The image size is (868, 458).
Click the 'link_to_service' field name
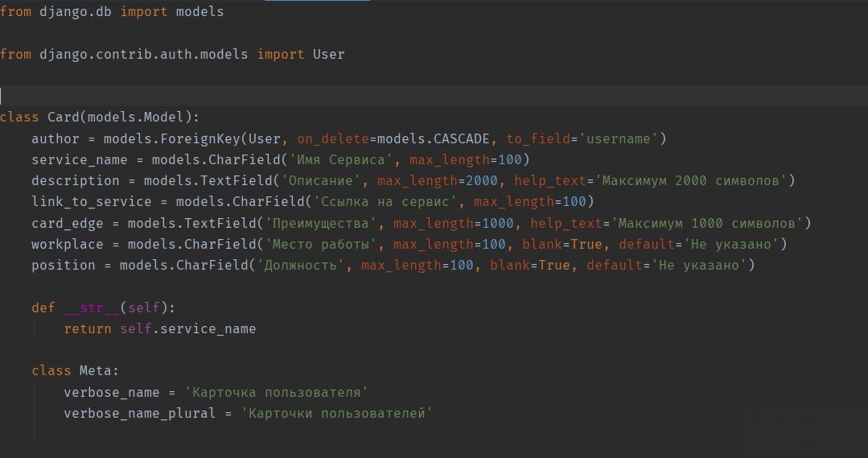[x=92, y=202]
